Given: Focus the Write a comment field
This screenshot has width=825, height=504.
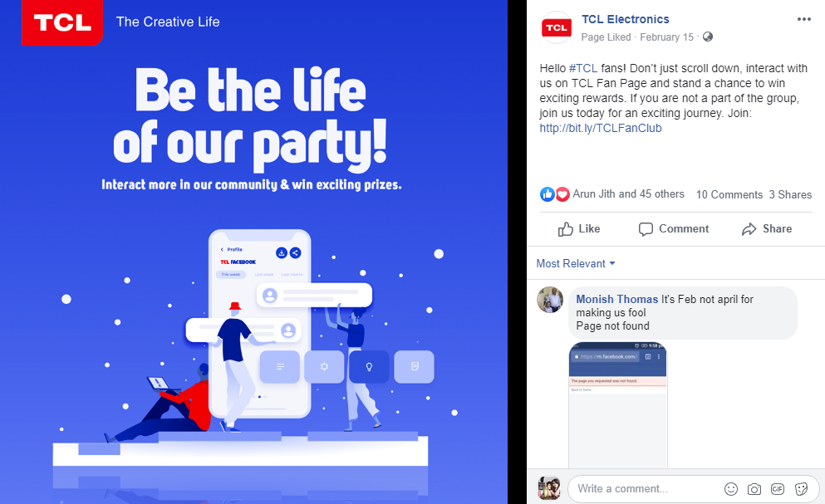Looking at the screenshot, I should coord(648,489).
